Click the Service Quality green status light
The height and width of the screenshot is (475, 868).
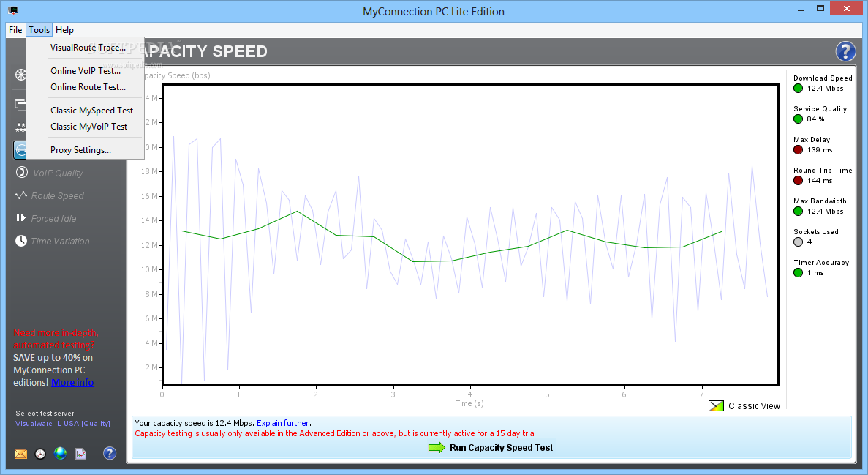(799, 119)
